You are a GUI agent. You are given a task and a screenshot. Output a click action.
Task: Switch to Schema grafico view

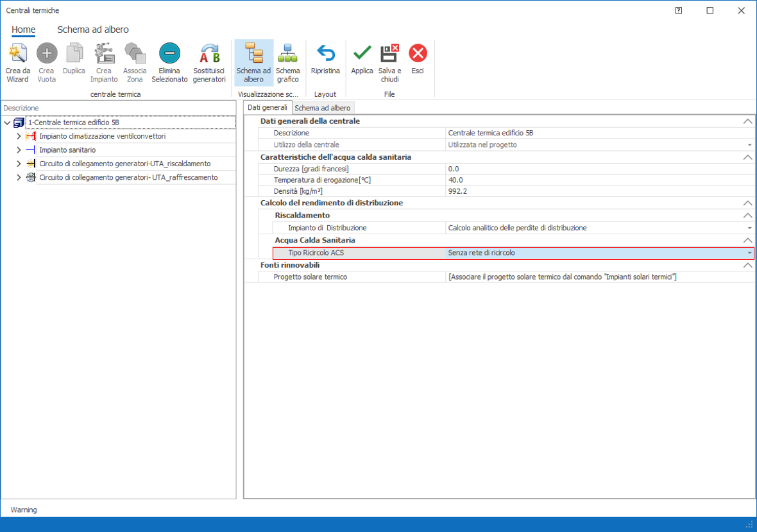(x=287, y=53)
